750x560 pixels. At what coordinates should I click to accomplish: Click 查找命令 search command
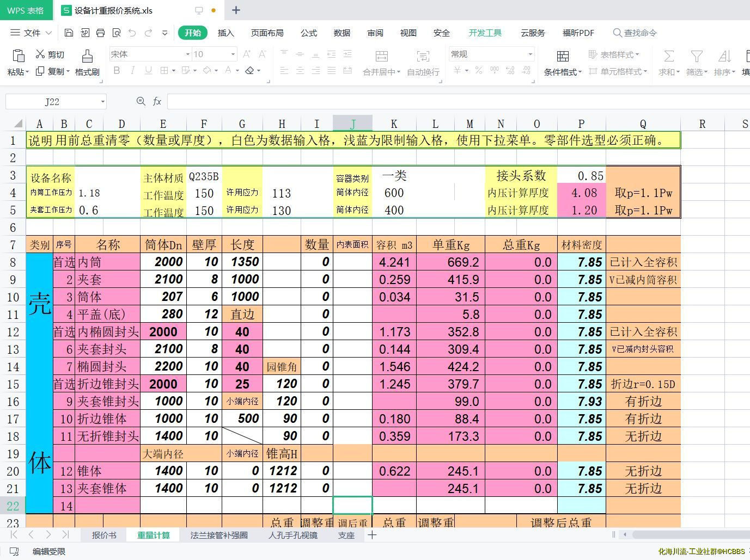pos(635,33)
